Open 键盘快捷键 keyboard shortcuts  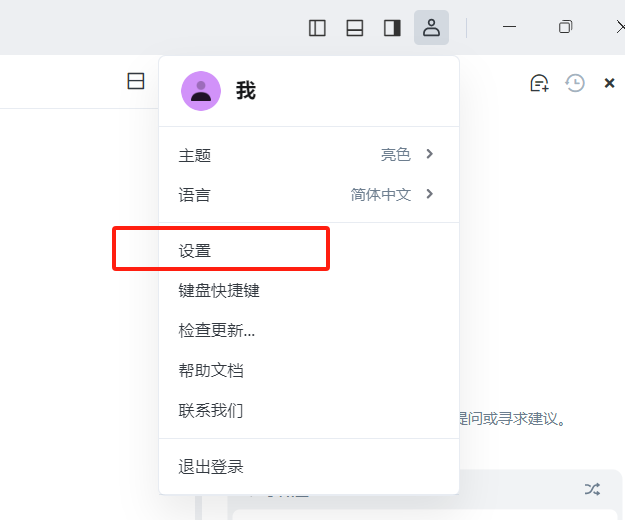pyautogui.click(x=309, y=290)
